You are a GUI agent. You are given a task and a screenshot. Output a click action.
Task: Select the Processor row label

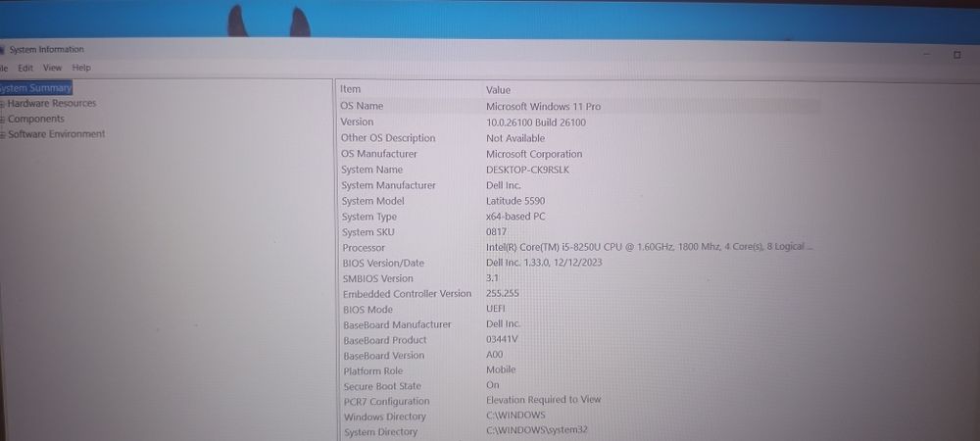[364, 247]
